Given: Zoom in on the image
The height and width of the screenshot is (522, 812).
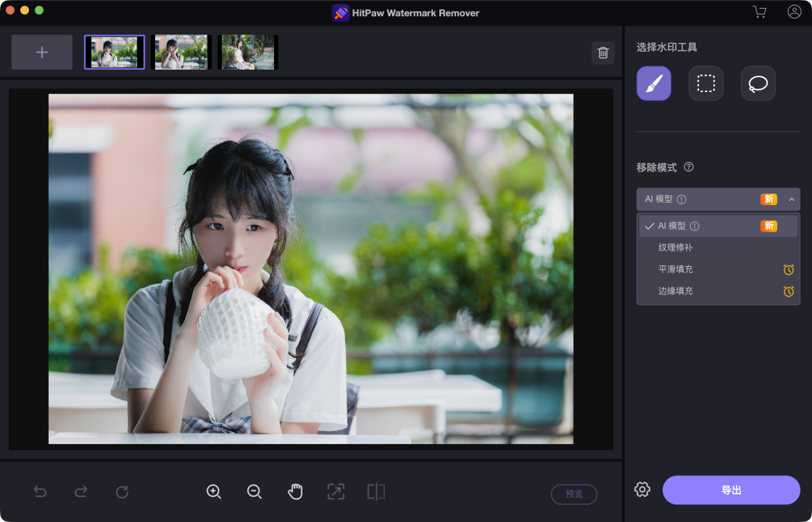Looking at the screenshot, I should [x=214, y=492].
